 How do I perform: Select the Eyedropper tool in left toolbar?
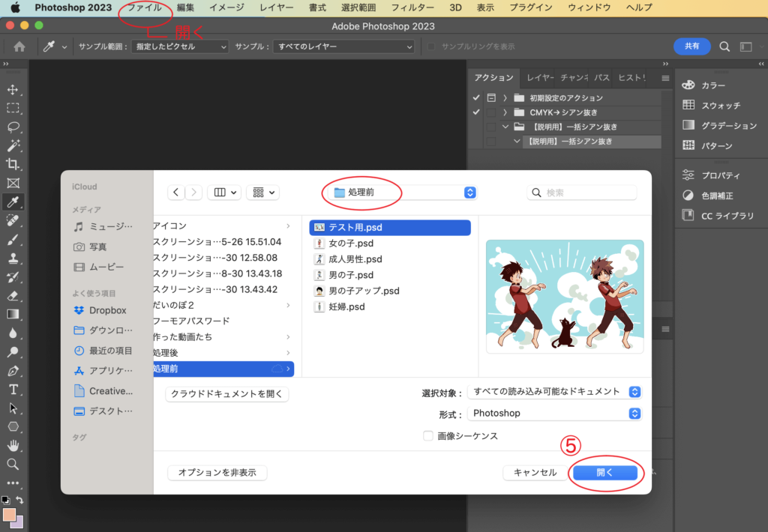pos(13,202)
